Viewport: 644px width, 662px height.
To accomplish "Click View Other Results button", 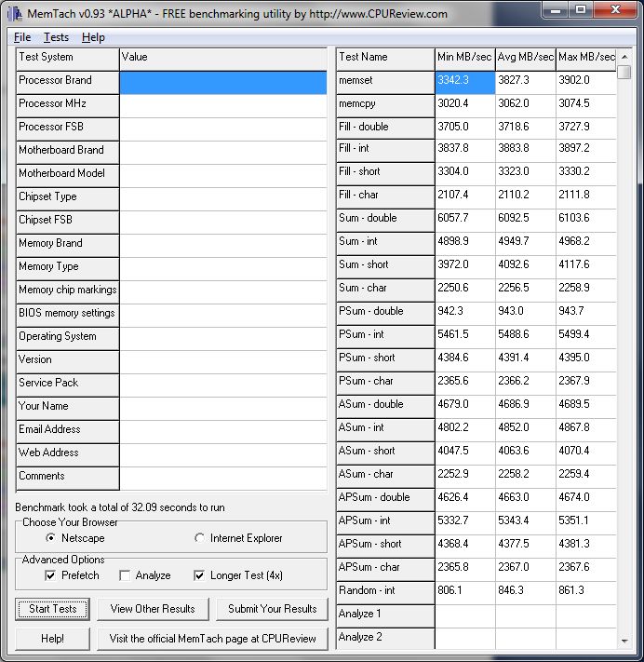I will click(153, 609).
